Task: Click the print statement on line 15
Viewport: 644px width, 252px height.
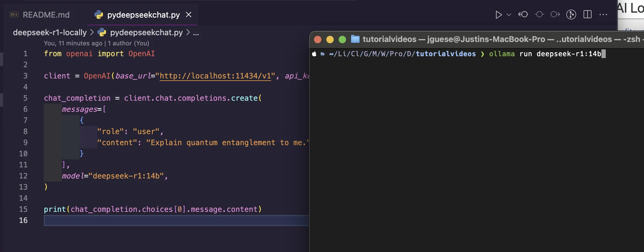Action: tap(153, 209)
